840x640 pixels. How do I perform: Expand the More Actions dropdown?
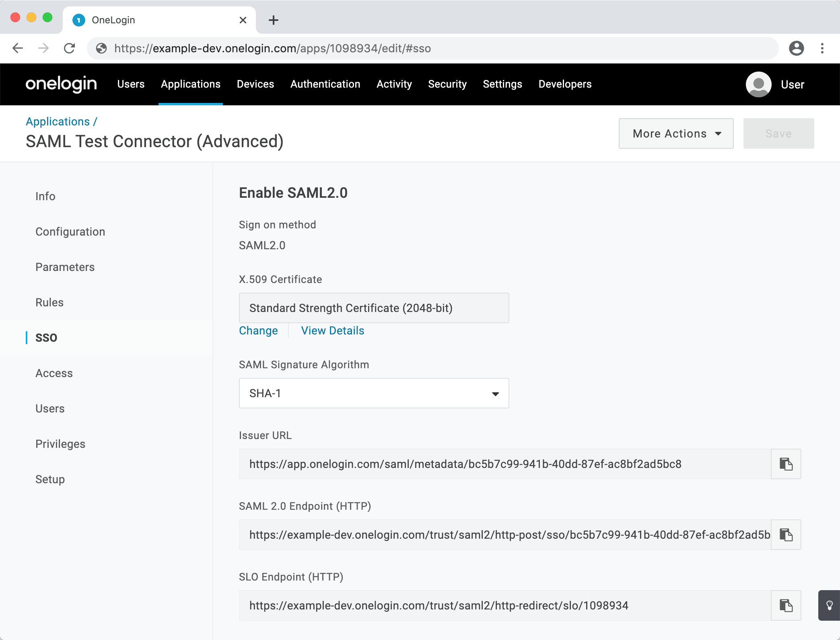pos(676,133)
